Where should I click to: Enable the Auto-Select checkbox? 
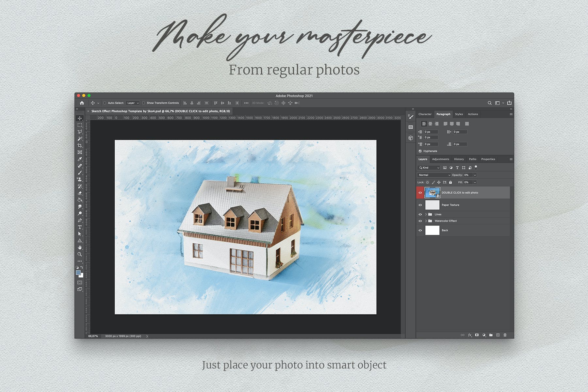pyautogui.click(x=105, y=103)
